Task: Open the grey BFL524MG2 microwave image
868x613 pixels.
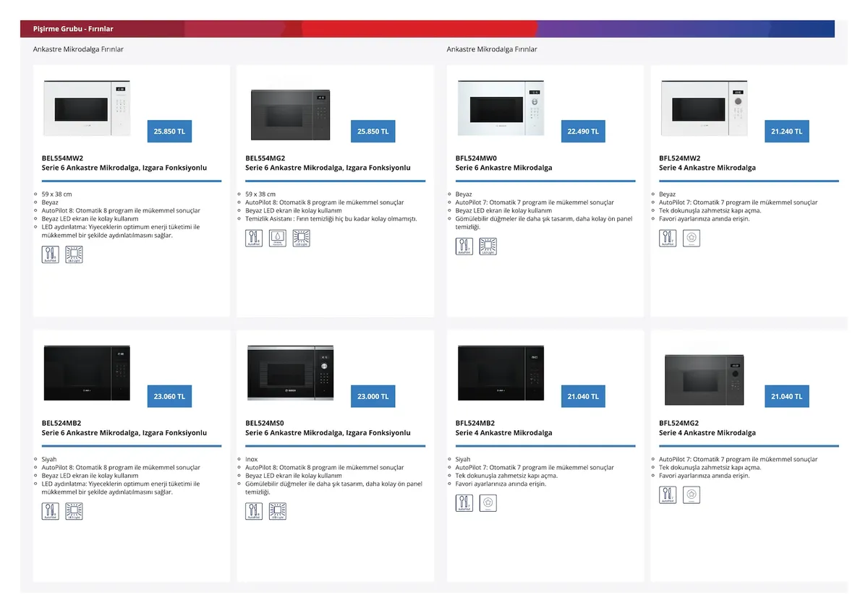Action: 705,380
